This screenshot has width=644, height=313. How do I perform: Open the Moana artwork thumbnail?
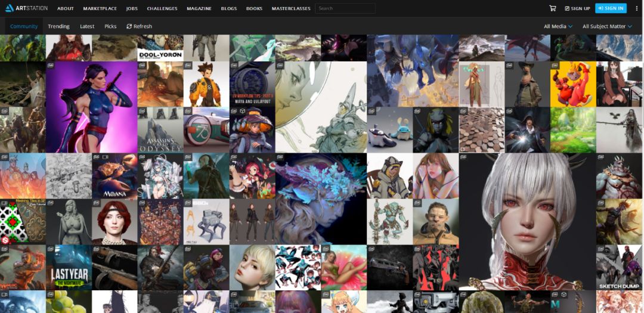pos(114,176)
